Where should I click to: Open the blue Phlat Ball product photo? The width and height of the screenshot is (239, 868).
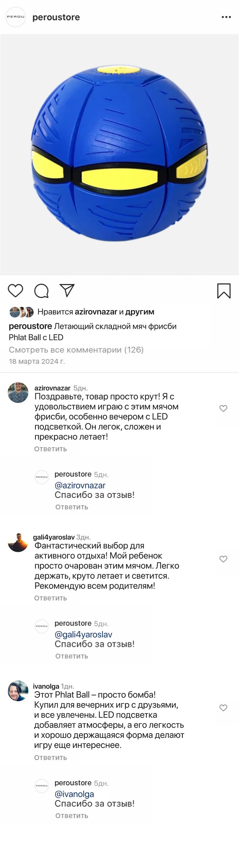(119, 154)
